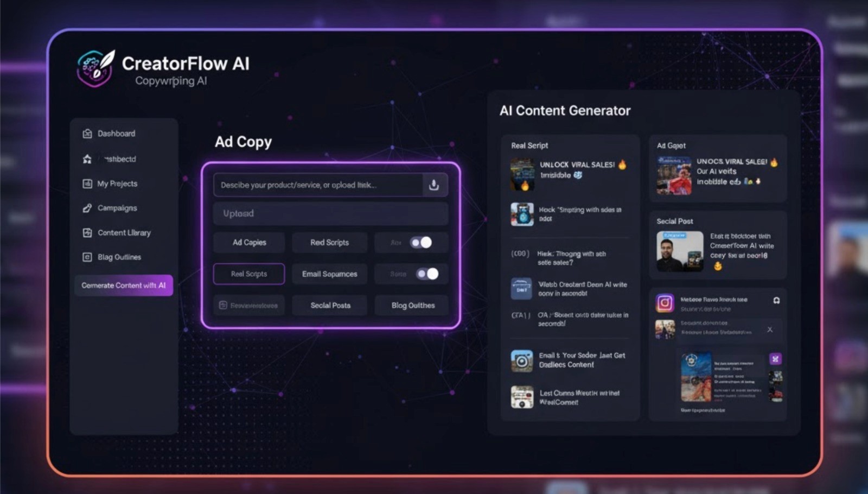
Task: Click the Upload field
Action: [x=330, y=213]
